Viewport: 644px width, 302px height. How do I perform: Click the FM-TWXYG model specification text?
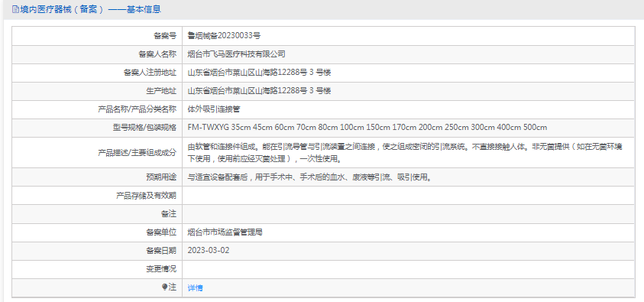(367, 128)
